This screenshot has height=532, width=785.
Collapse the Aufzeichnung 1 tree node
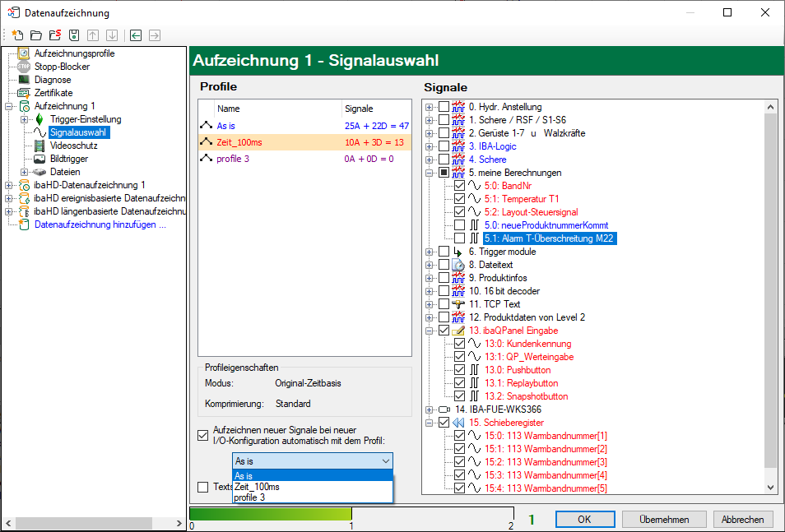(9, 106)
